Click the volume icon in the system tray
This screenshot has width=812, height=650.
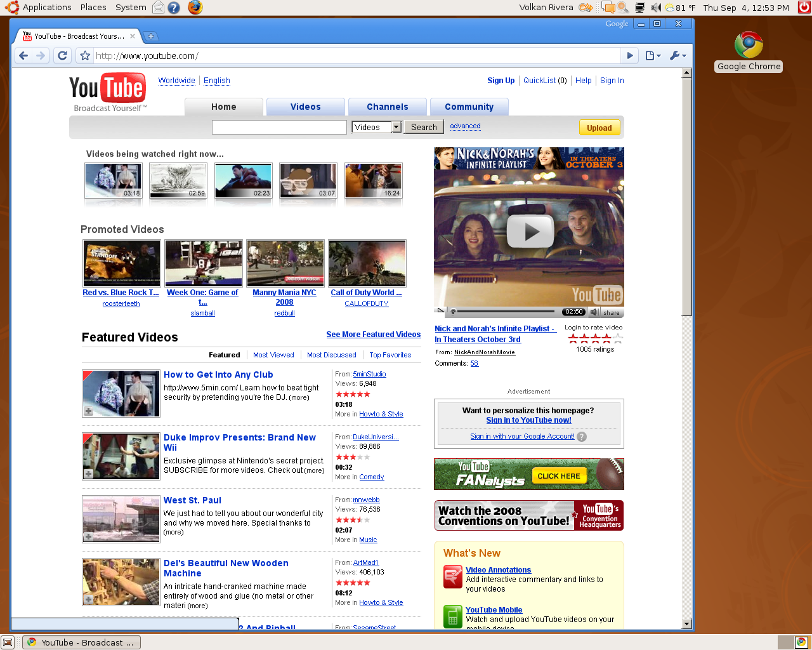(x=655, y=7)
